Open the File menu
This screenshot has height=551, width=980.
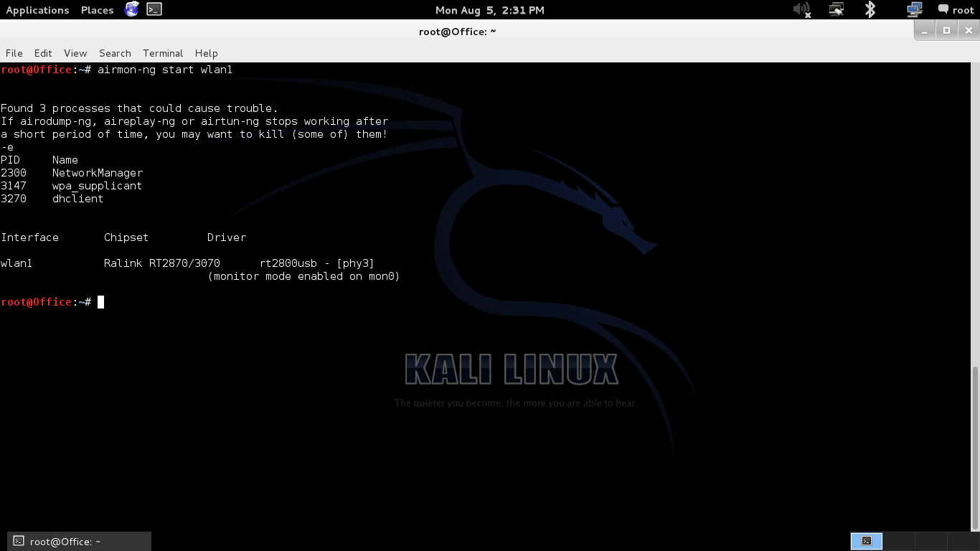[x=14, y=53]
